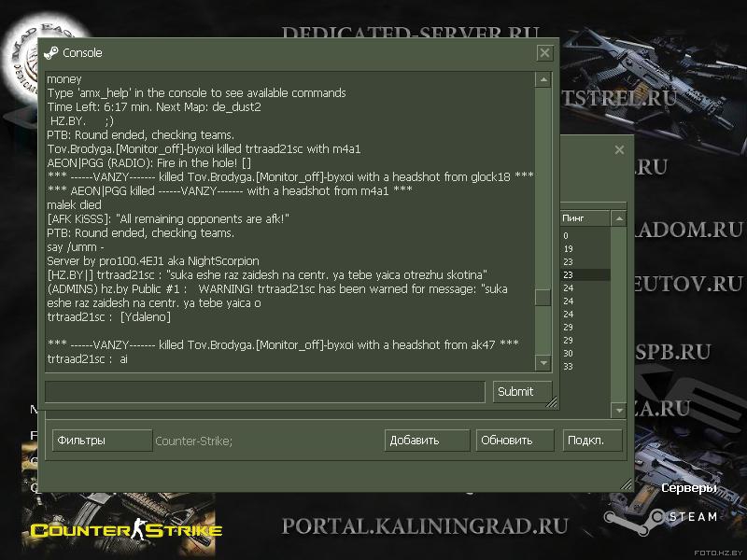Click the Обновить refresh button
Viewport: 747px width, 560px height.
click(x=515, y=441)
